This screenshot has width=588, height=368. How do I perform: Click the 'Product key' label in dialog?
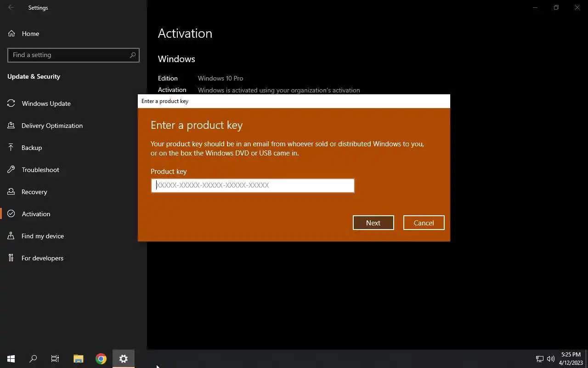pyautogui.click(x=169, y=171)
